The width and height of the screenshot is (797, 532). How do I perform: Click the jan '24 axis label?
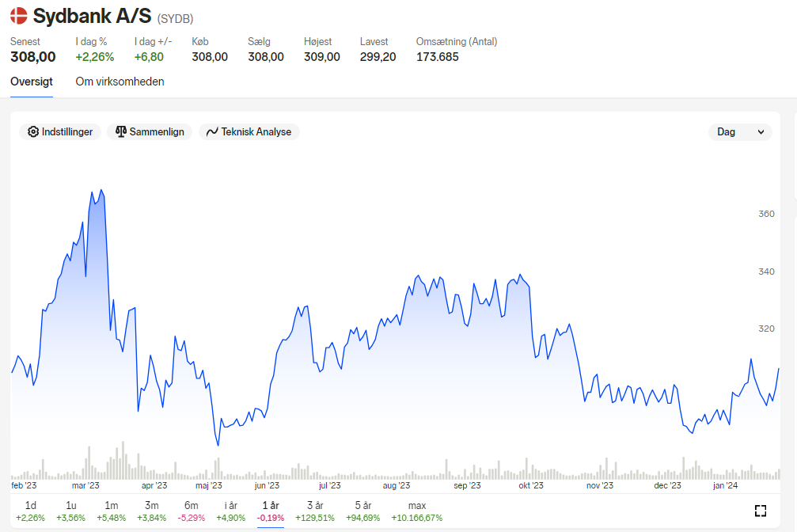tap(725, 485)
